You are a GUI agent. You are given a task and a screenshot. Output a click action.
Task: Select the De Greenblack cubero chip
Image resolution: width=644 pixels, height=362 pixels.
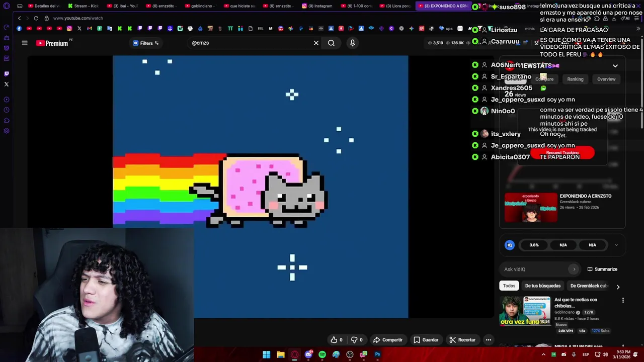(x=589, y=286)
